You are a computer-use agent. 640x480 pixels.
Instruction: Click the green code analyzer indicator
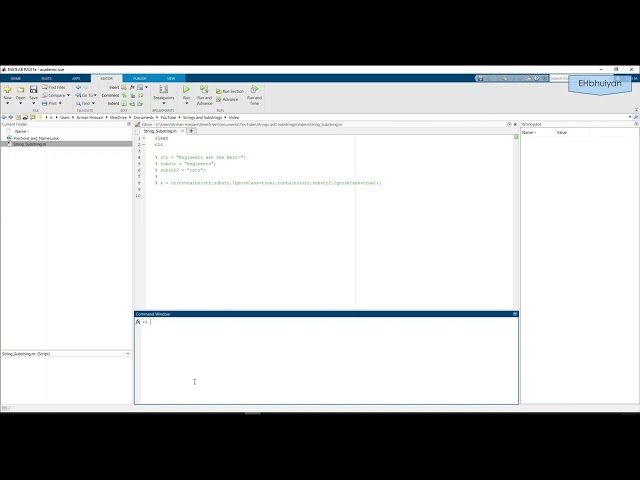(516, 137)
